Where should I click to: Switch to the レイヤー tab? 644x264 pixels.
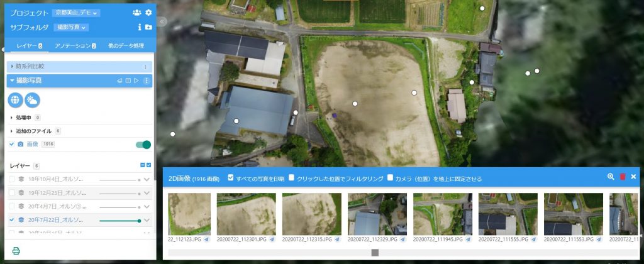29,46
